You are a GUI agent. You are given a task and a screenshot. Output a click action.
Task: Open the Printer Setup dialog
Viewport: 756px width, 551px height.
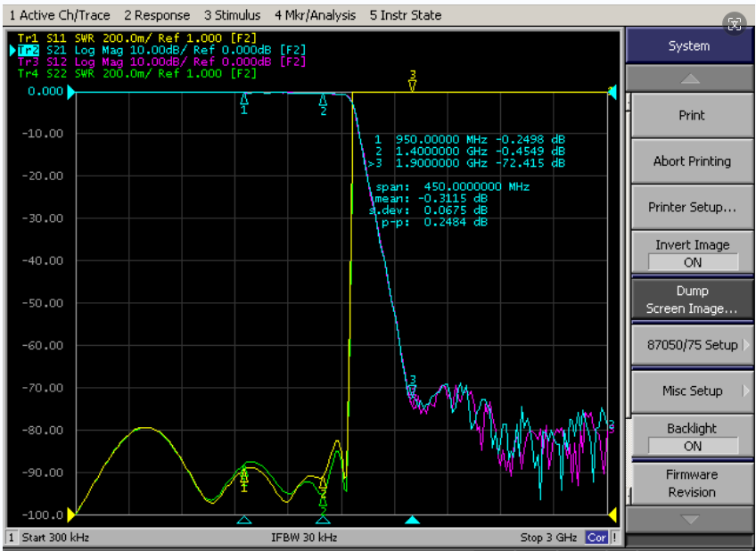[693, 207]
